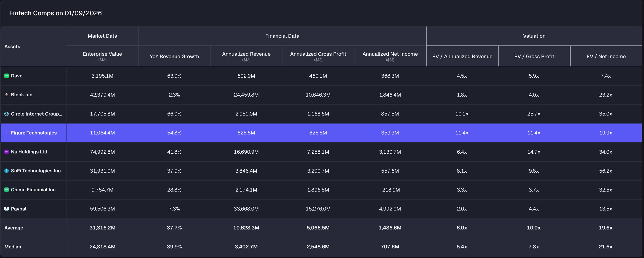
Task: Click the Chime Financial logo icon
Action: (6, 190)
